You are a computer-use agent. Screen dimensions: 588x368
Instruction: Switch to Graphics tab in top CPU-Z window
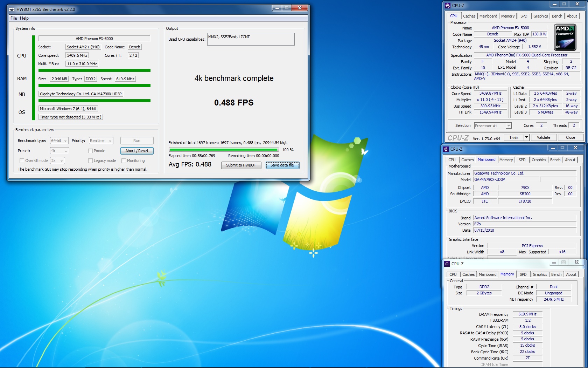tap(540, 16)
